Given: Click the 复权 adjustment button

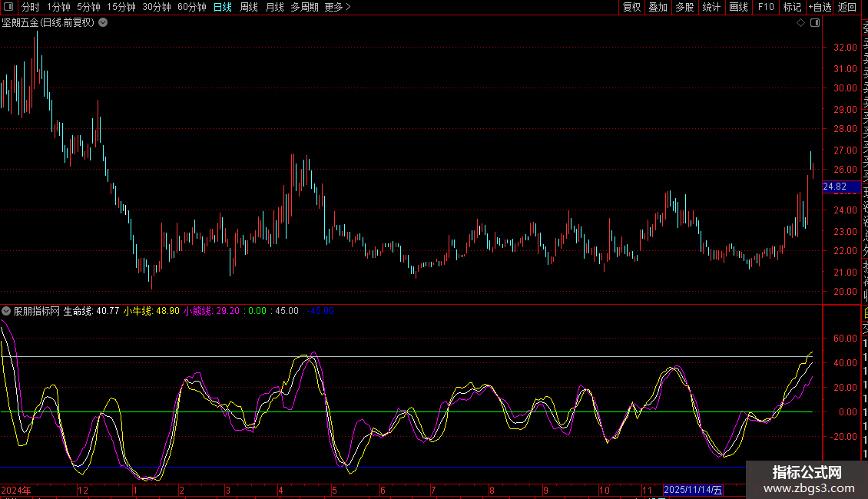Looking at the screenshot, I should tap(631, 7).
